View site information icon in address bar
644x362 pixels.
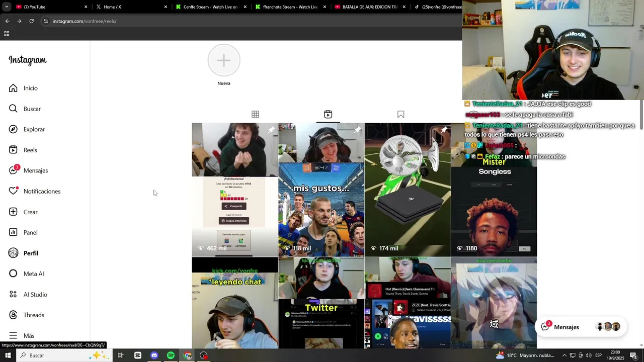tap(46, 21)
